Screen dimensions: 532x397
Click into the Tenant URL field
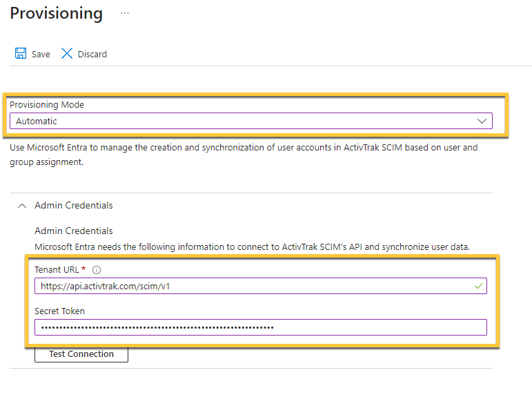click(261, 286)
